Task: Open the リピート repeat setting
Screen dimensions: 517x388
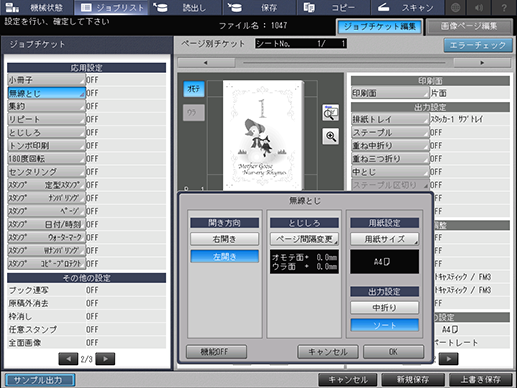Action: tap(46, 119)
